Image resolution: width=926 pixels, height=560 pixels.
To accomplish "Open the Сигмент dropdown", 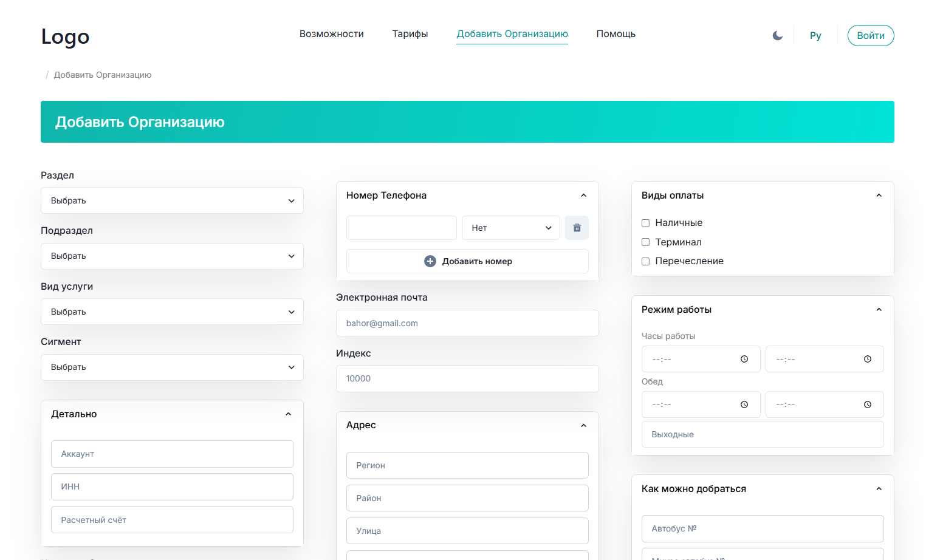I will click(172, 367).
